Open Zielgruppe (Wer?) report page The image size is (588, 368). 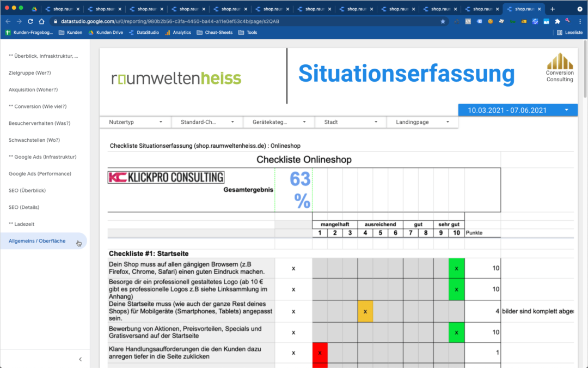pyautogui.click(x=29, y=73)
